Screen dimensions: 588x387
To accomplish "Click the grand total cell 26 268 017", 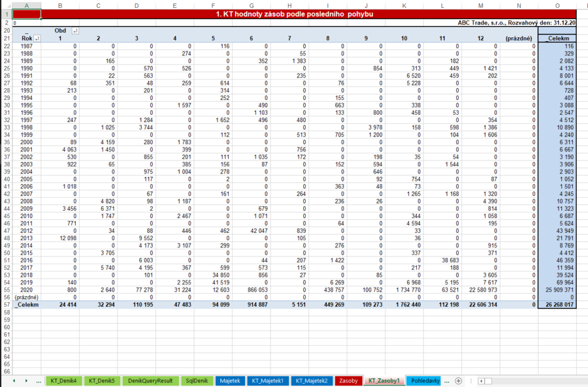I will 557,304.
